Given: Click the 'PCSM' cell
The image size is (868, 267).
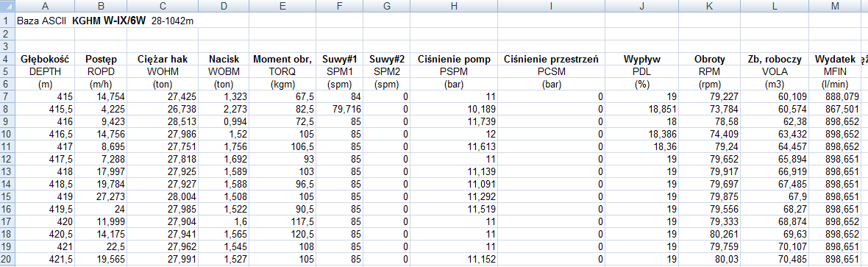Looking at the screenshot, I should tap(551, 71).
